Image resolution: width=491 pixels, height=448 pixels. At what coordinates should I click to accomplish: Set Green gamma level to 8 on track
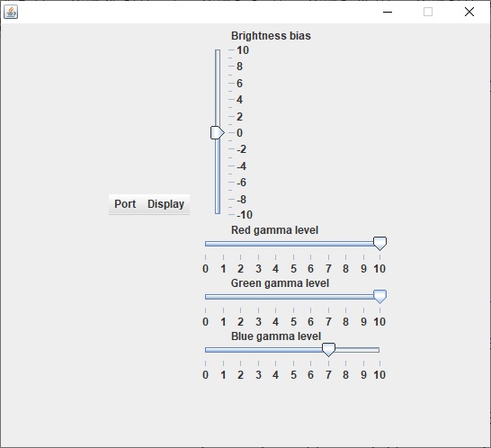point(345,297)
